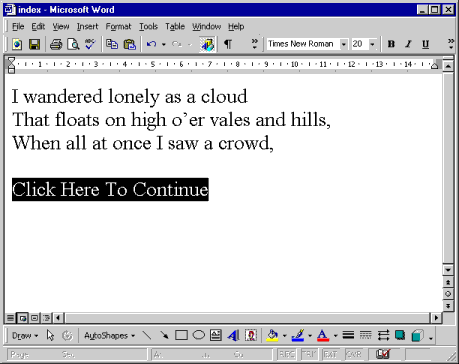Click the spelling status book icon in status bar
Image resolution: width=459 pixels, height=364 pixels.
[x=383, y=354]
